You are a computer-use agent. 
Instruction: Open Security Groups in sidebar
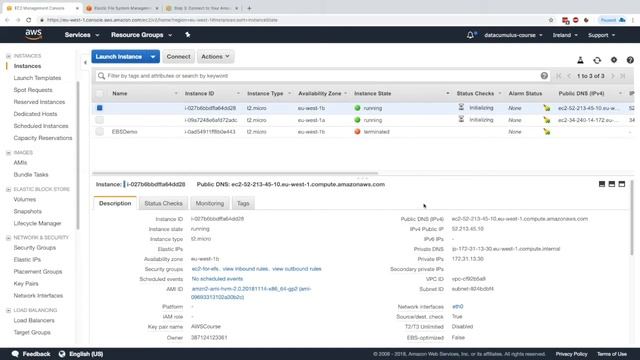click(35, 247)
